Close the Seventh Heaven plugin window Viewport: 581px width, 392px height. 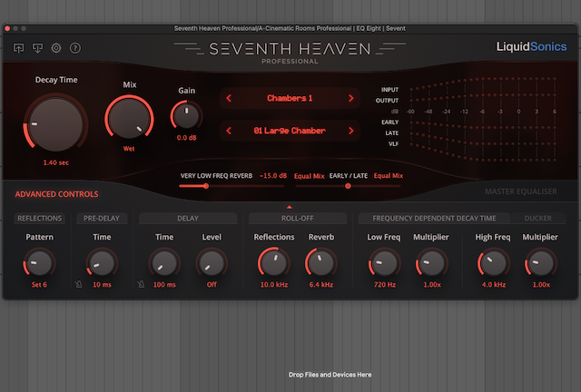pos(7,28)
